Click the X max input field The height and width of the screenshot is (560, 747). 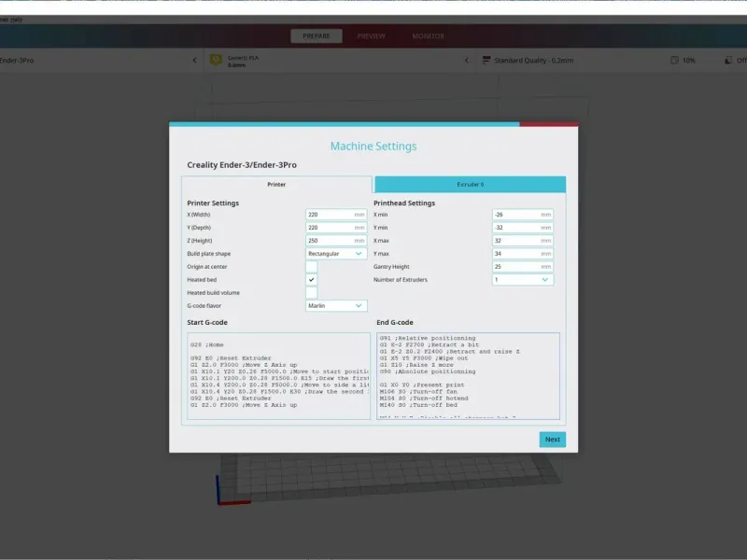click(523, 241)
